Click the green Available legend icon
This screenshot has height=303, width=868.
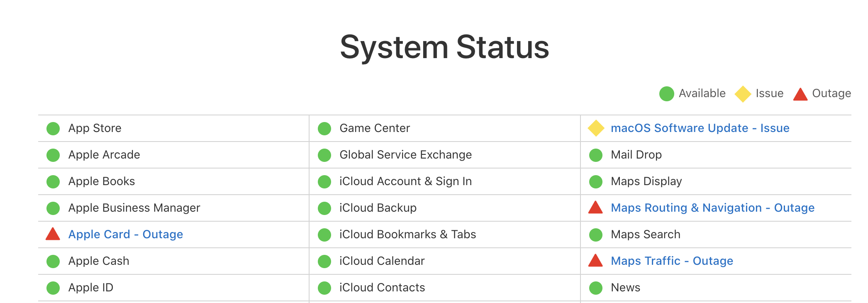(667, 94)
